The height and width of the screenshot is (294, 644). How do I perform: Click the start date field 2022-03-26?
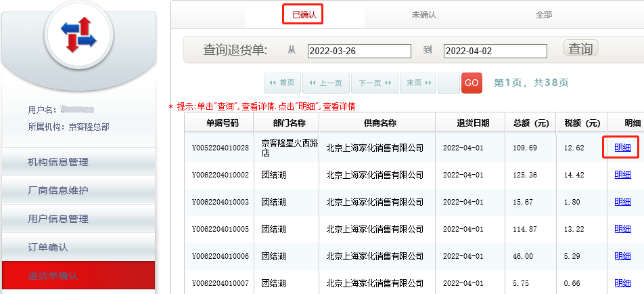[359, 51]
